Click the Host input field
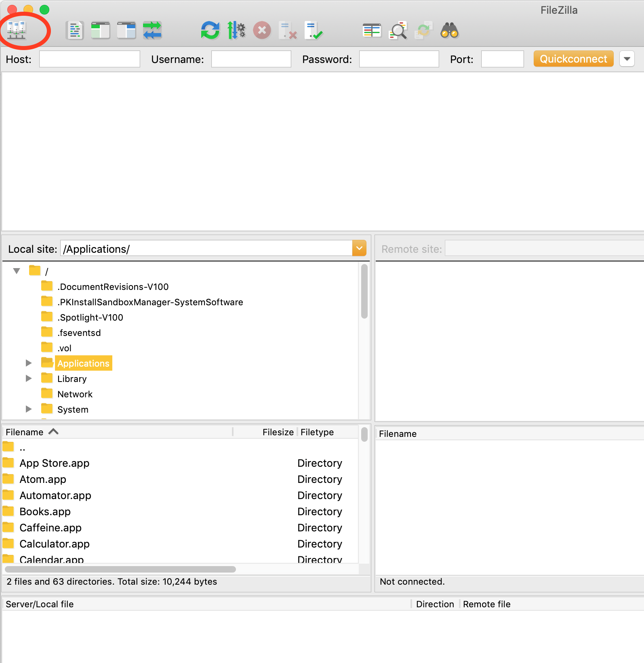644x663 pixels. pyautogui.click(x=90, y=59)
